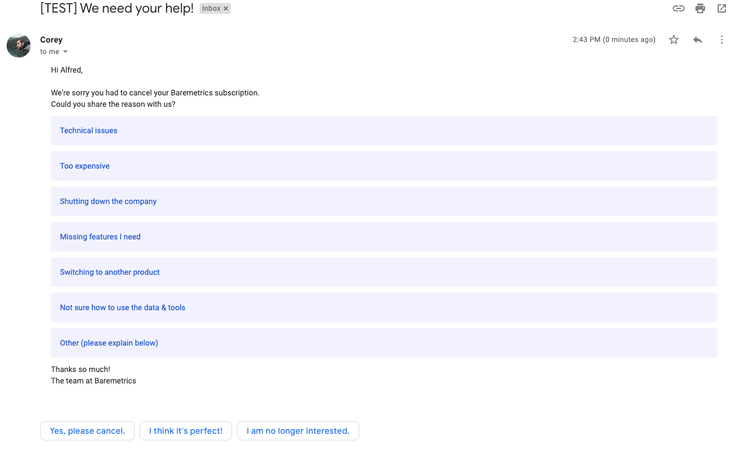Screen dimensions: 735x453
Task: Click the reply arrow icon
Action: click(697, 40)
